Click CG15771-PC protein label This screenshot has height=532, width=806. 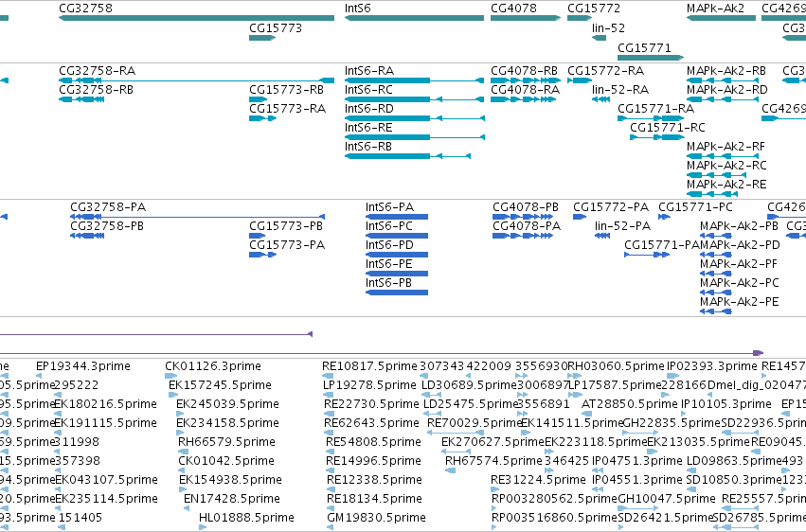click(x=695, y=207)
